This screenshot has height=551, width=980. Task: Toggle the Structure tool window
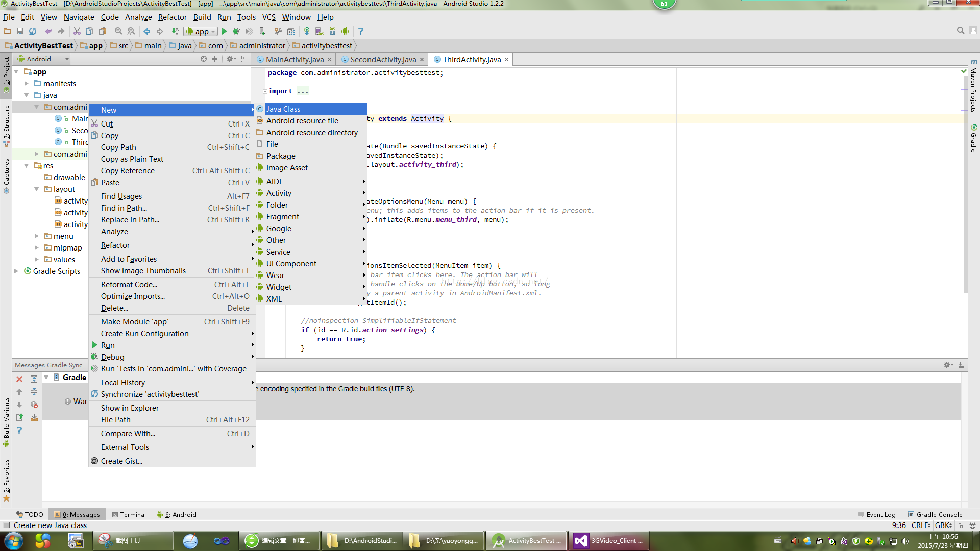click(x=6, y=126)
